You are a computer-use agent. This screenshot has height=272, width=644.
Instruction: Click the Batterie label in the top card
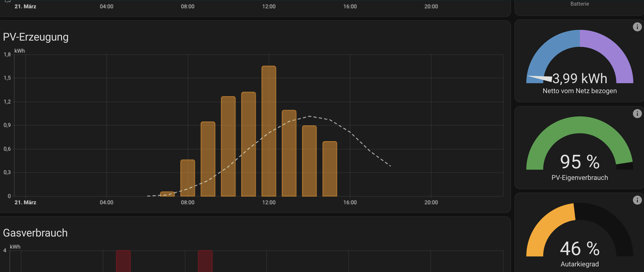click(580, 4)
